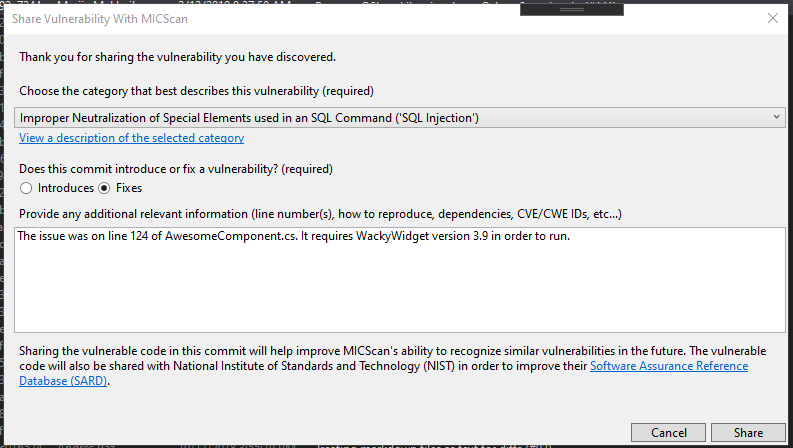
Task: Cancel sharing the vulnerability
Action: pyautogui.click(x=668, y=433)
